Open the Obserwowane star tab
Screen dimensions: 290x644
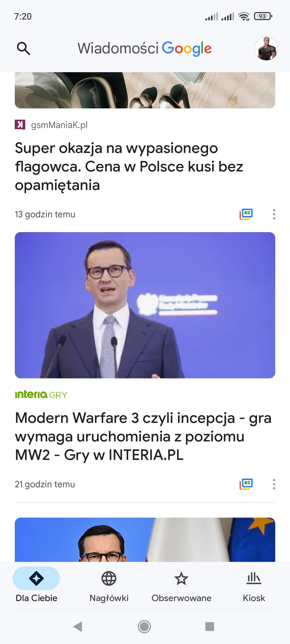point(181,585)
